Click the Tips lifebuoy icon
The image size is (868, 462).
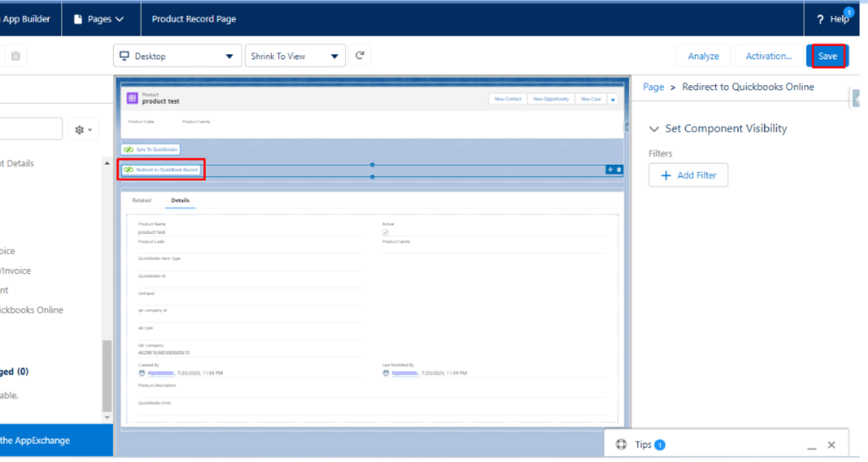click(x=622, y=444)
